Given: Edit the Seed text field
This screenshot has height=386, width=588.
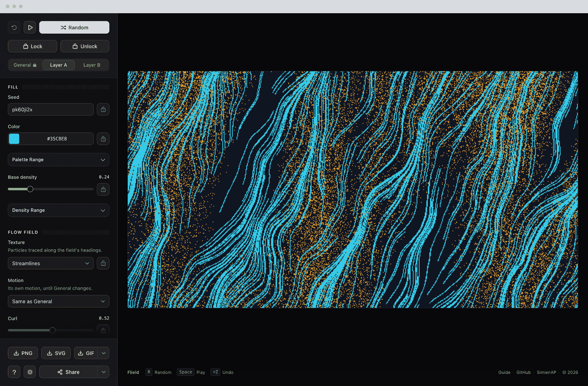Looking at the screenshot, I should (x=51, y=110).
